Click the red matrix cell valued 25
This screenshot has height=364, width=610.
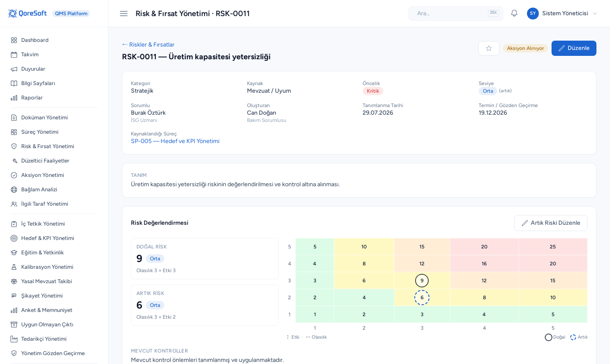pos(553,247)
